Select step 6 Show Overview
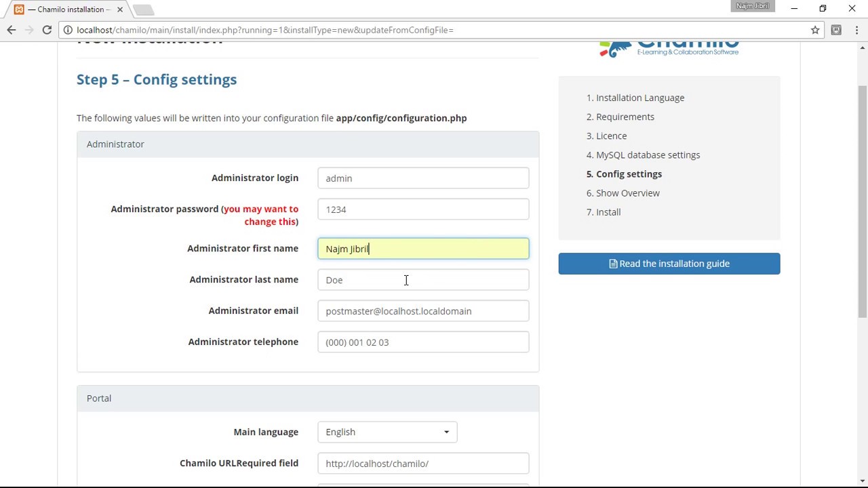This screenshot has height=488, width=868. click(627, 192)
